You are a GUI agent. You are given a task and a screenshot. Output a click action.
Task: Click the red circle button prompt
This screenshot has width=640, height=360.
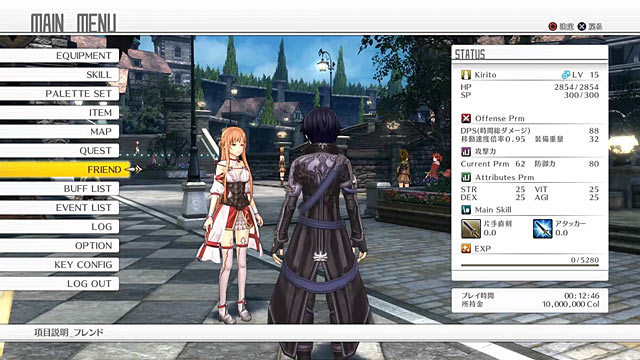click(553, 27)
